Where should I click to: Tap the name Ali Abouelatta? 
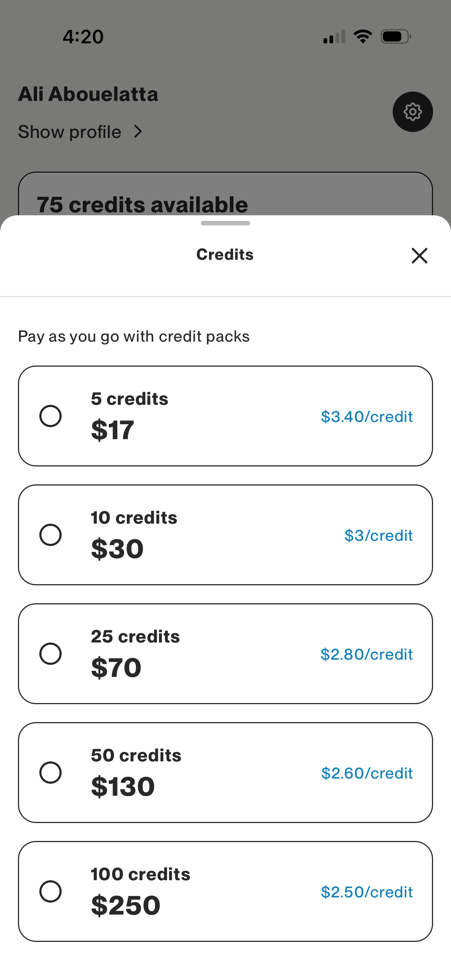point(88,94)
